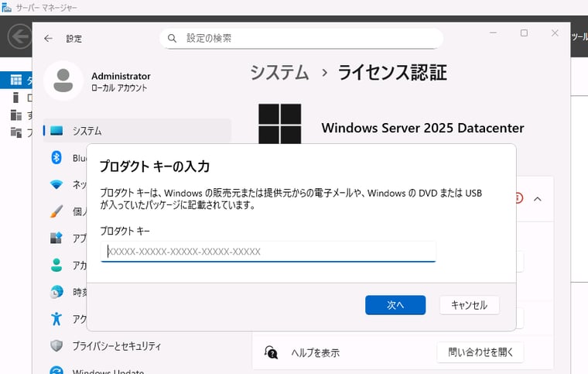Select Server Manager dashboard icon

[x=16, y=80]
